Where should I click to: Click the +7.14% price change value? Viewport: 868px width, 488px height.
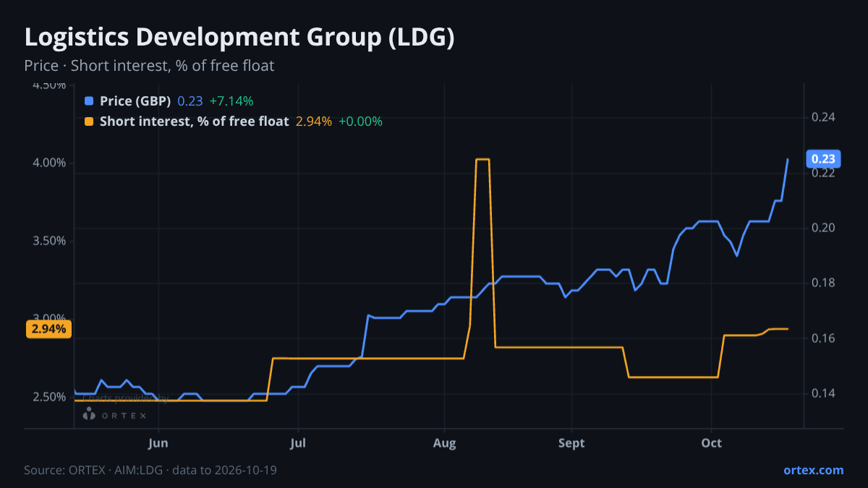coord(231,101)
